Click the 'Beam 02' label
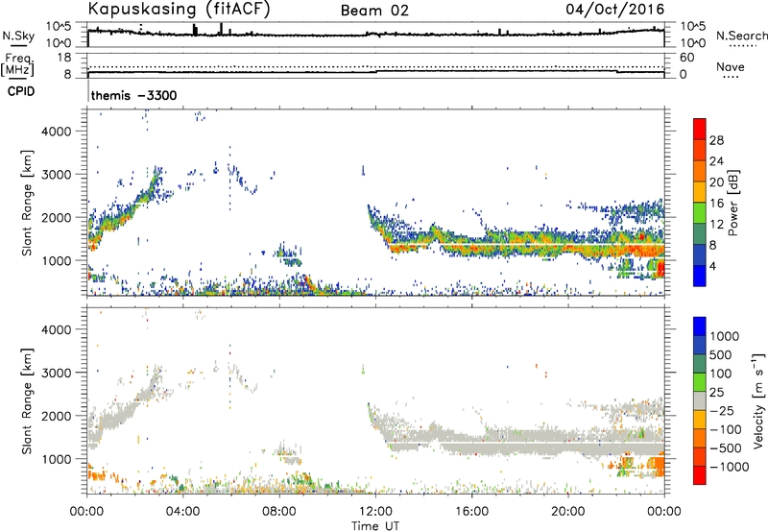Viewport: 768px width, 532px height. pos(374,11)
